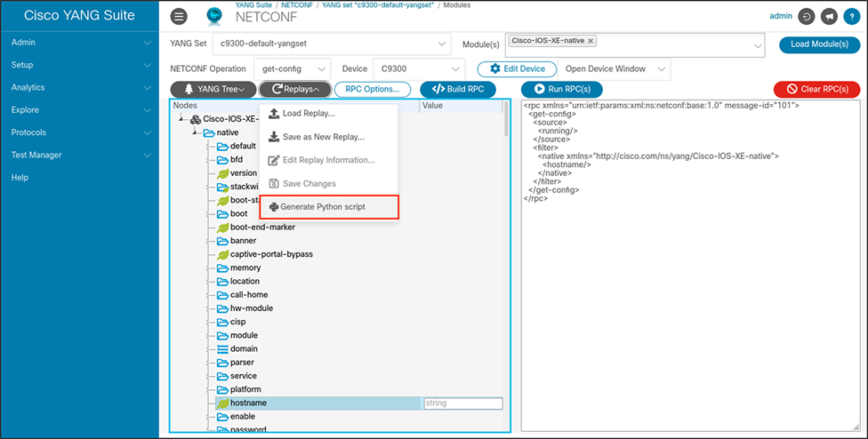Click the memory folder icon

222,267
